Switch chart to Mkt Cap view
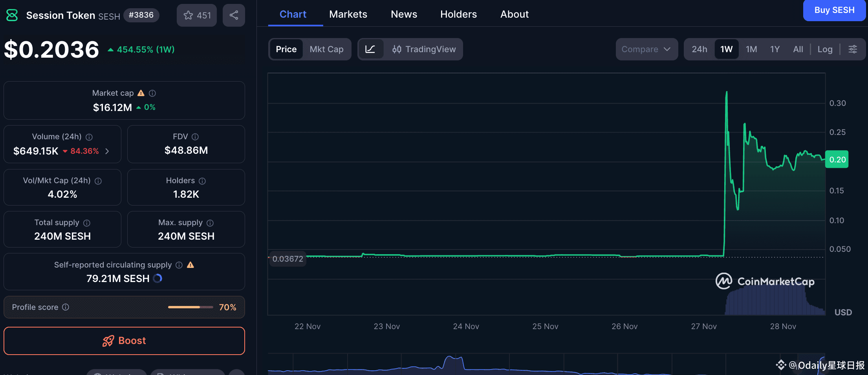Screen dimensions: 868x375 click(326, 49)
